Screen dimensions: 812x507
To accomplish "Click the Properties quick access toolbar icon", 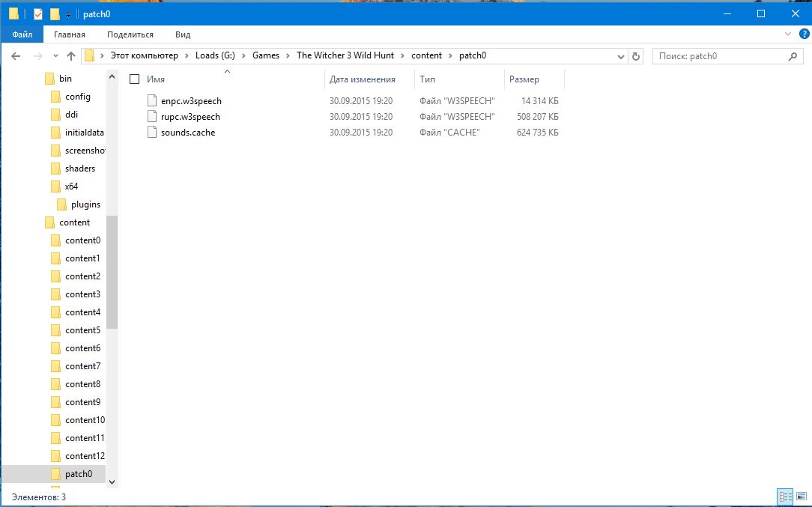I will pos(37,14).
